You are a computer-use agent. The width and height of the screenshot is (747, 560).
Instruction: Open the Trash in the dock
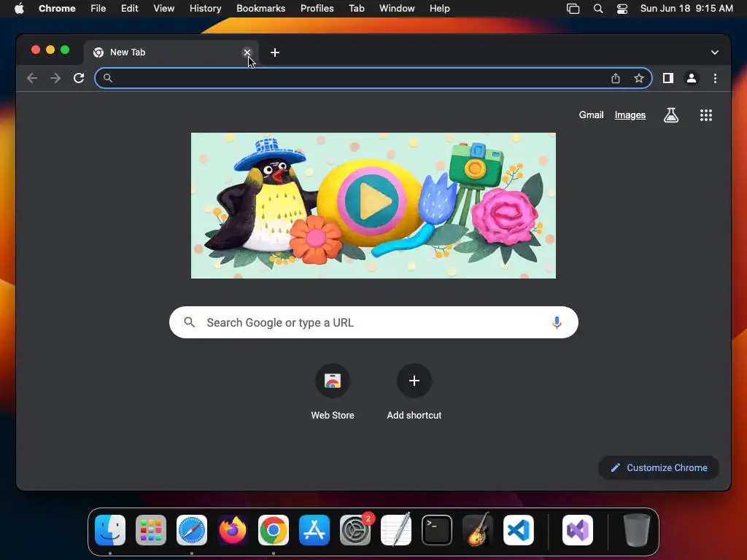coord(636,530)
